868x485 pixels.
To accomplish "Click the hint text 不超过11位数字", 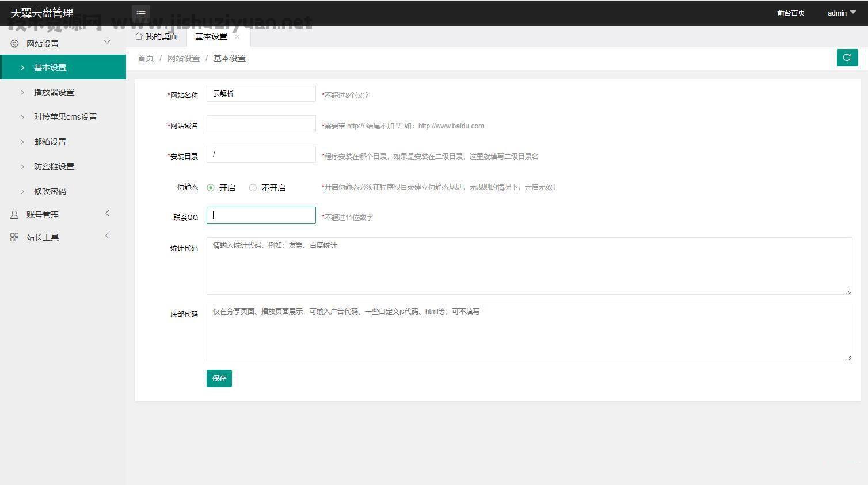I will point(348,218).
